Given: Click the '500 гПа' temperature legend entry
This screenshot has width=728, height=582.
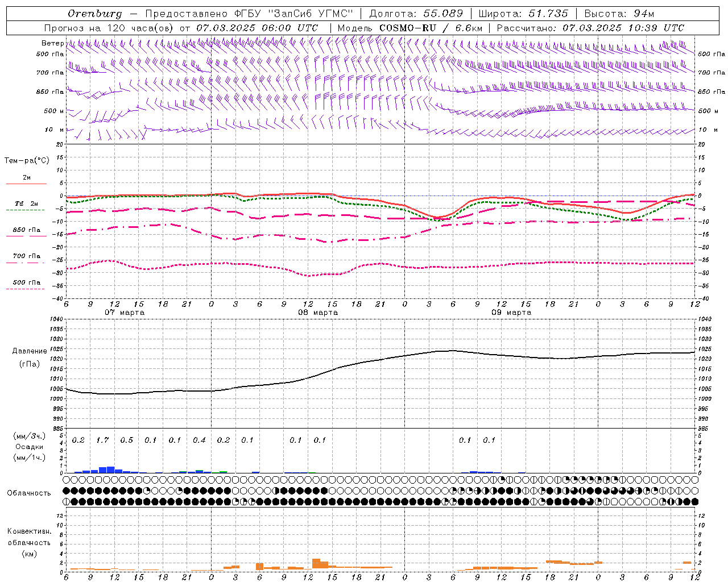Looking at the screenshot, I should [x=27, y=282].
